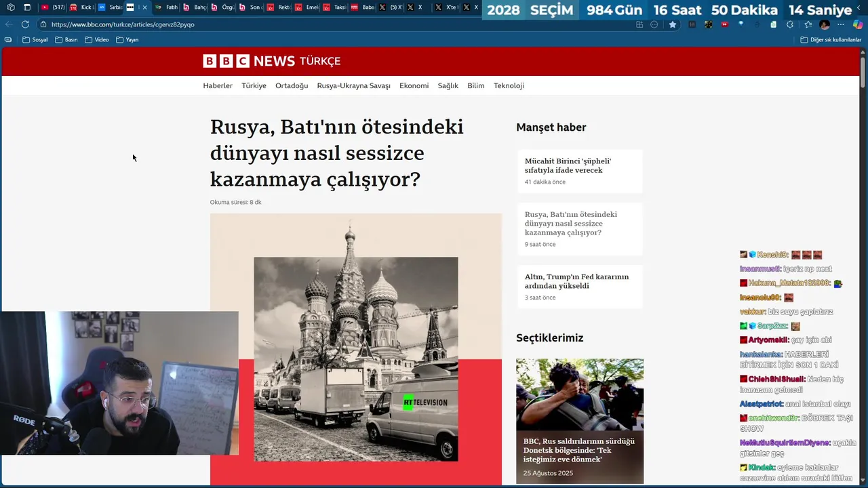Open the Bilim navigation item
The image size is (868, 488).
pyautogui.click(x=476, y=85)
